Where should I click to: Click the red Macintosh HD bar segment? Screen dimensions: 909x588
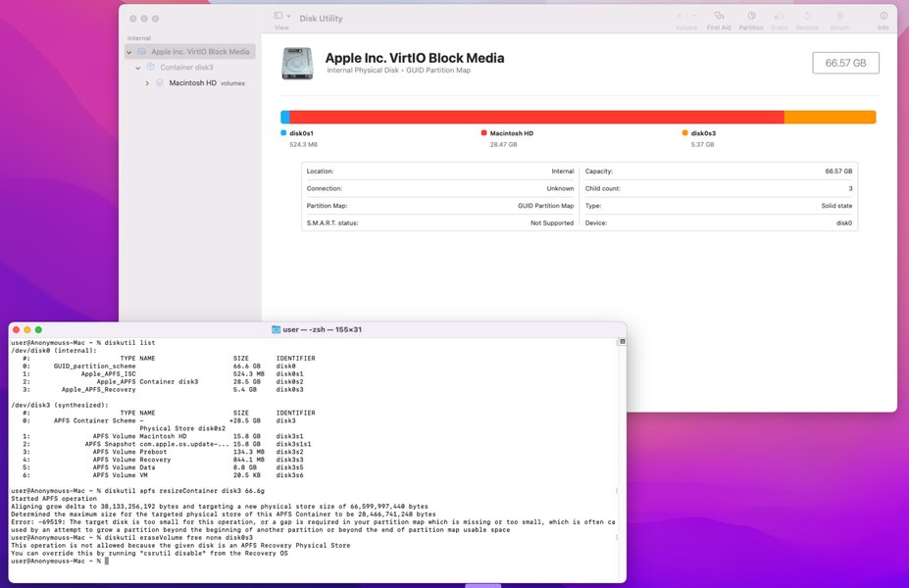click(536, 117)
